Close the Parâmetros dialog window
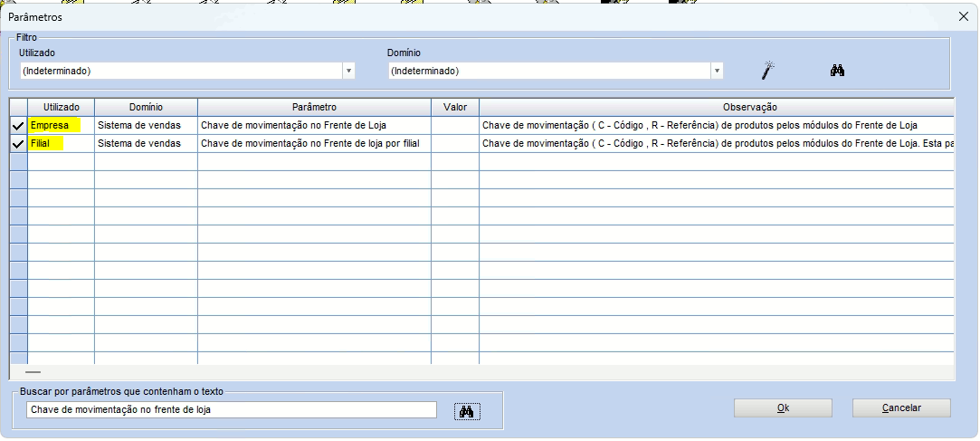The height and width of the screenshot is (441, 980). click(963, 16)
